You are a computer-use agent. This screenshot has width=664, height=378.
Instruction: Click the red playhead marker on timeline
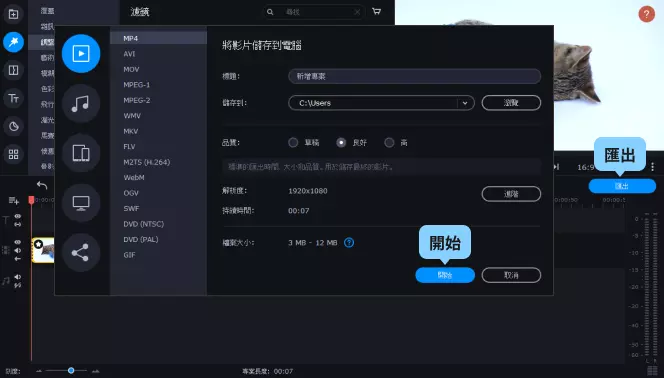point(31,200)
